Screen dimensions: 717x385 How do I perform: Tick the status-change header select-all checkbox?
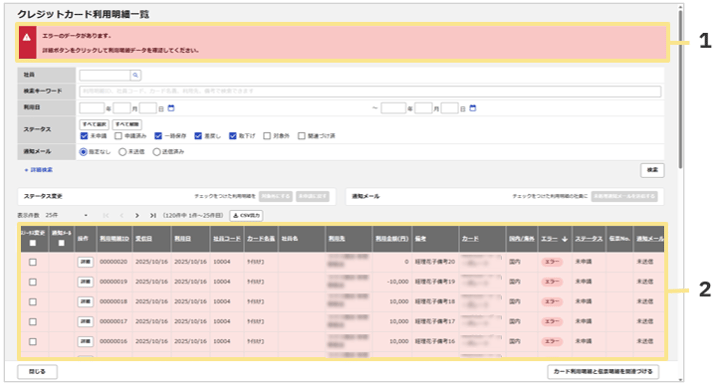coord(32,243)
